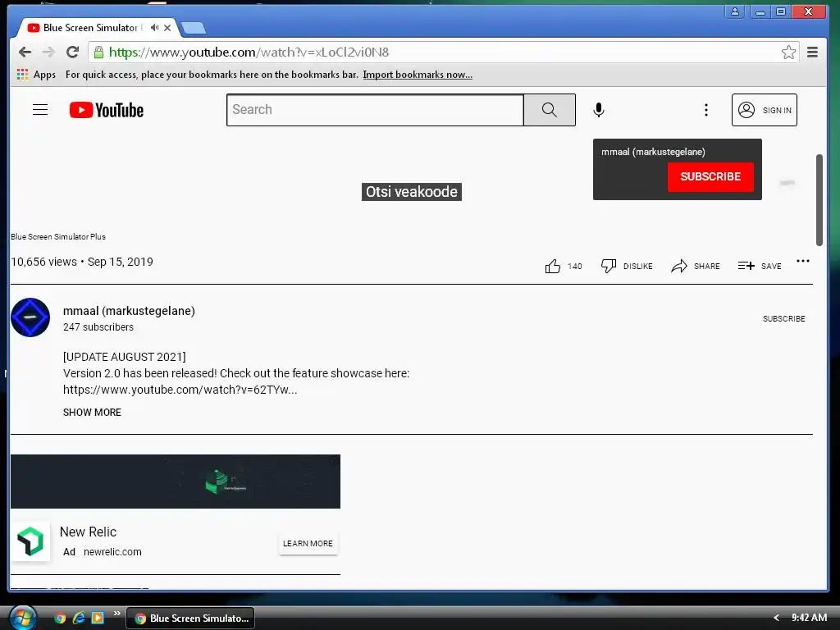Reload the page with the refresh icon

click(x=72, y=52)
